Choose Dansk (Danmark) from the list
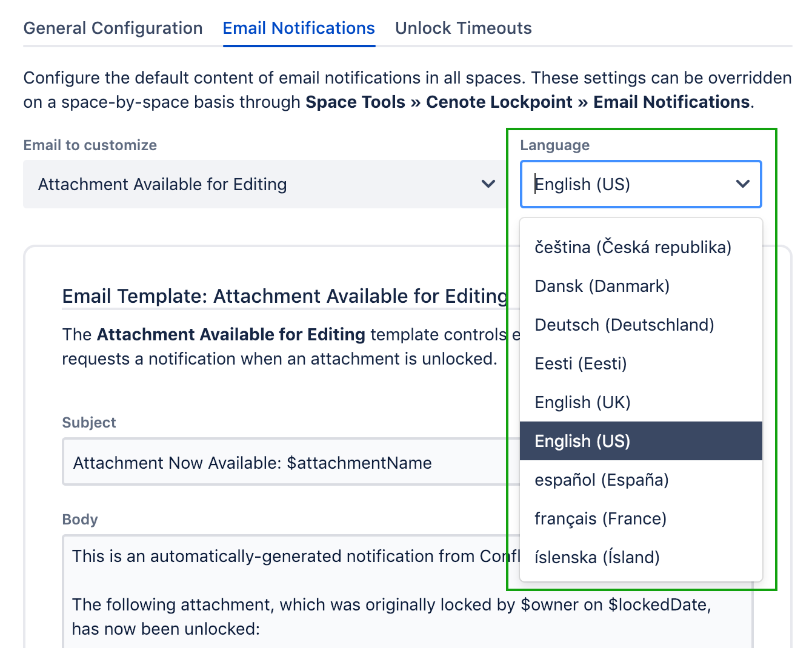 (602, 286)
